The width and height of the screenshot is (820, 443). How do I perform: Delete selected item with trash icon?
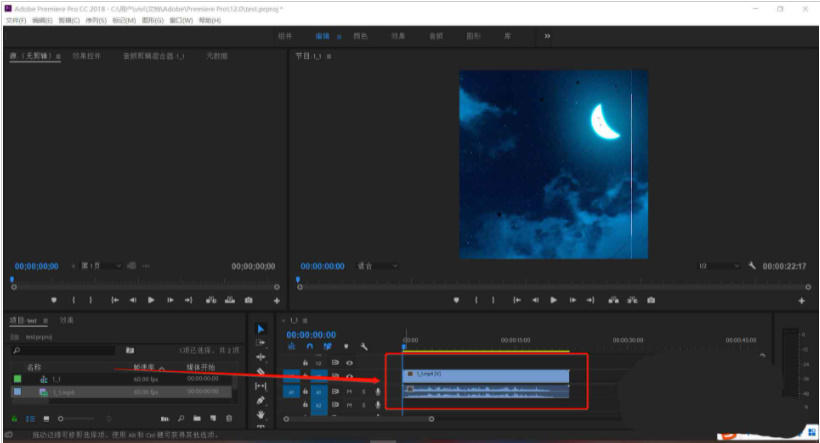(x=229, y=418)
